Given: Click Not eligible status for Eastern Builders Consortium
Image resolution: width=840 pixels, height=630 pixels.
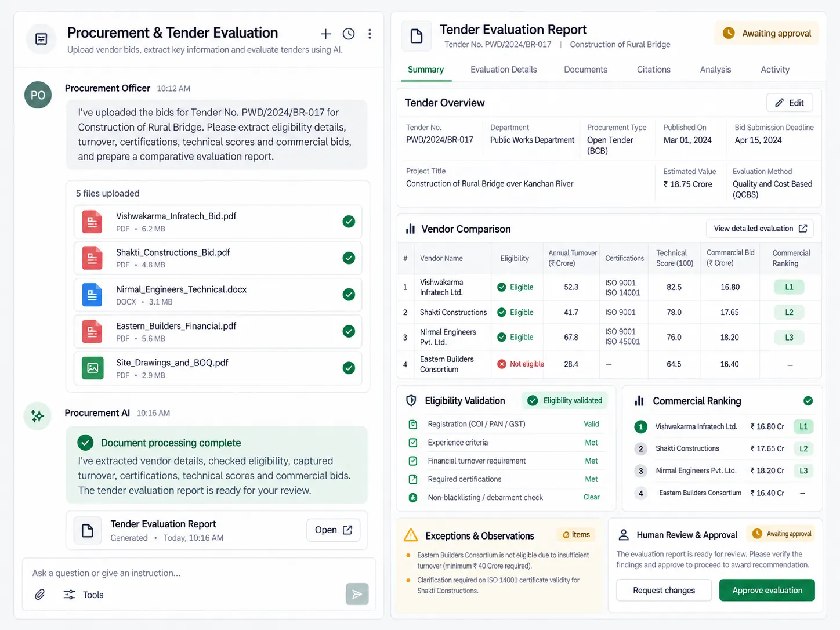Looking at the screenshot, I should coord(521,364).
